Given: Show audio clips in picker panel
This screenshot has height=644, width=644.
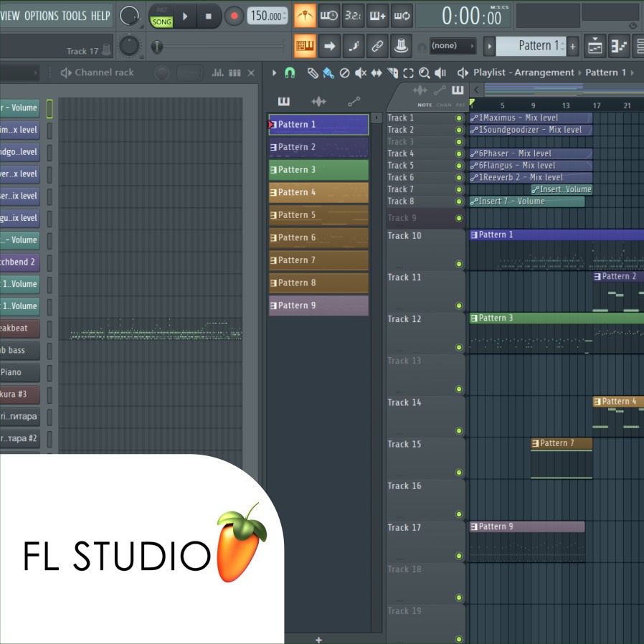Looking at the screenshot, I should (x=318, y=101).
